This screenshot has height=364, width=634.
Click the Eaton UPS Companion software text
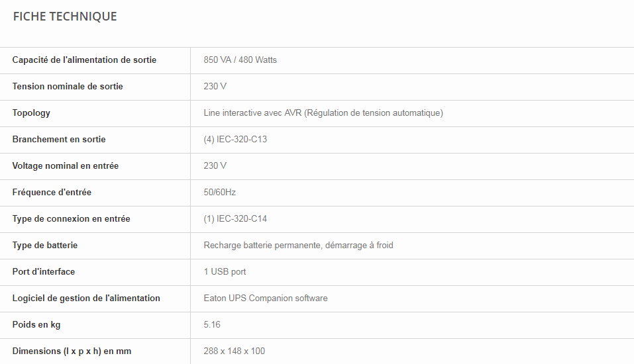click(265, 298)
